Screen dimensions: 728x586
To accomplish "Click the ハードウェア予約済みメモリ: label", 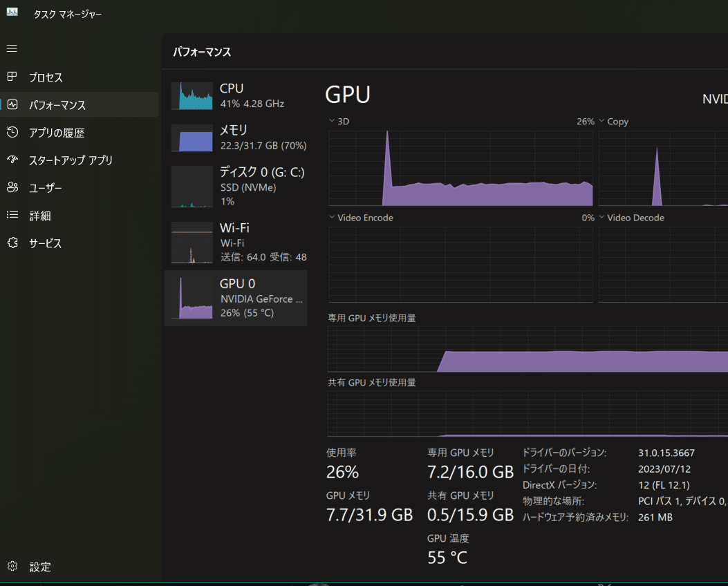I will click(576, 518).
